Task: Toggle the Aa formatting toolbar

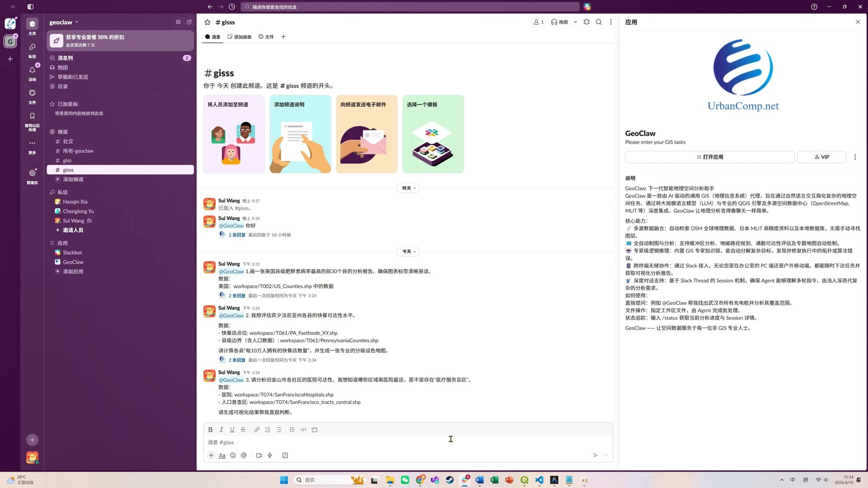Action: click(222, 455)
